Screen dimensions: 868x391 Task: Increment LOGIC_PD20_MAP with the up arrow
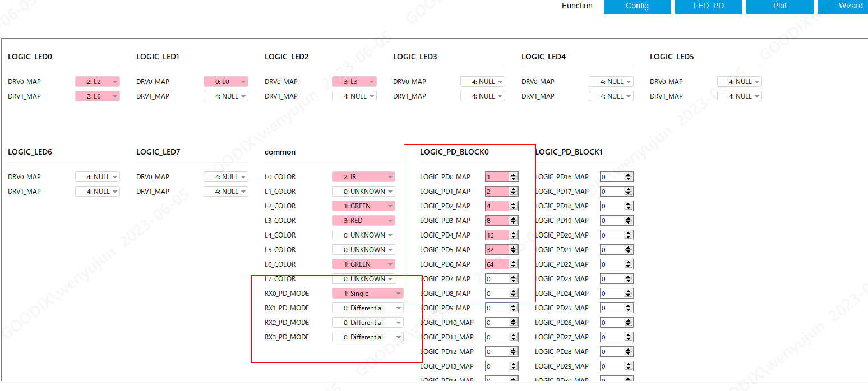pos(629,233)
